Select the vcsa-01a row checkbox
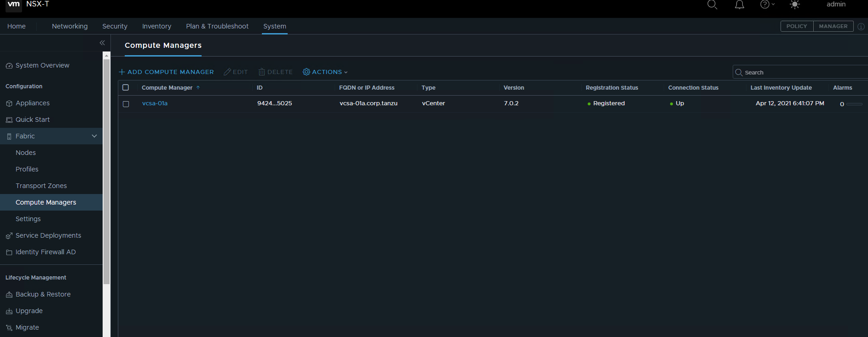This screenshot has height=337, width=868. coord(126,104)
